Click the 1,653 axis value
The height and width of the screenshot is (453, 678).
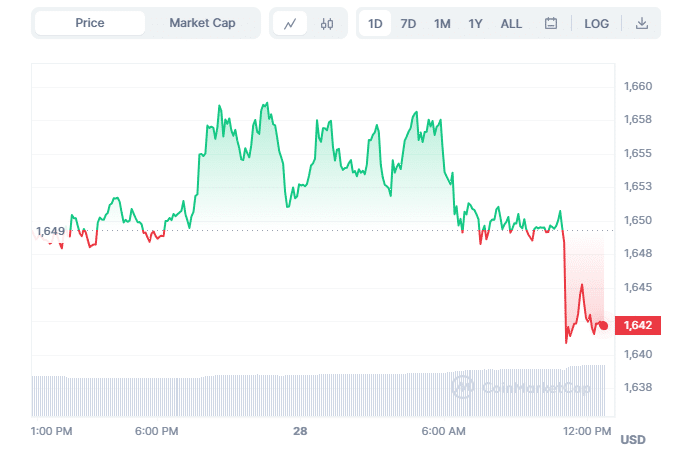point(638,186)
